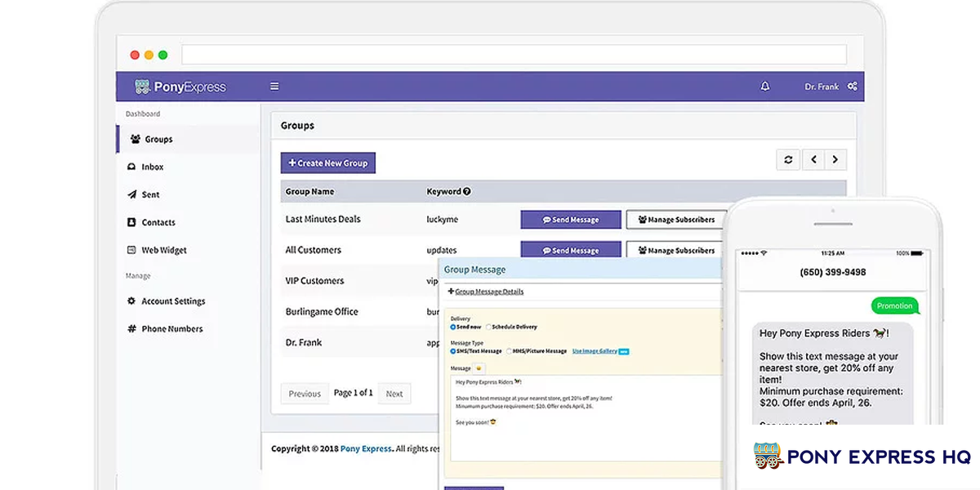Open the emoji picker next to Message
This screenshot has width=980, height=490.
[479, 368]
